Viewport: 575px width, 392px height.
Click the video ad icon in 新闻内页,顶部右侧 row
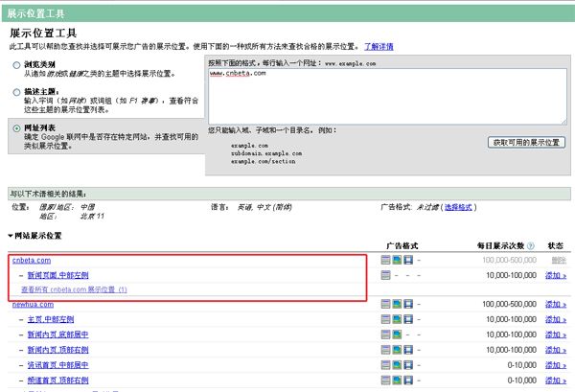[x=407, y=348]
